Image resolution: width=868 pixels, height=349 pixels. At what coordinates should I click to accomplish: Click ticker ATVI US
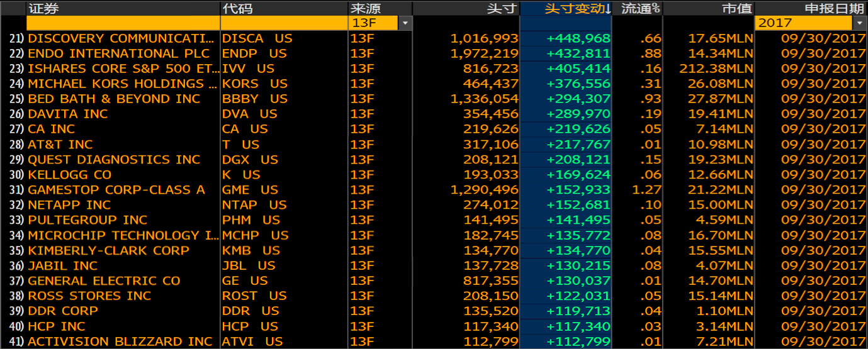tap(252, 341)
